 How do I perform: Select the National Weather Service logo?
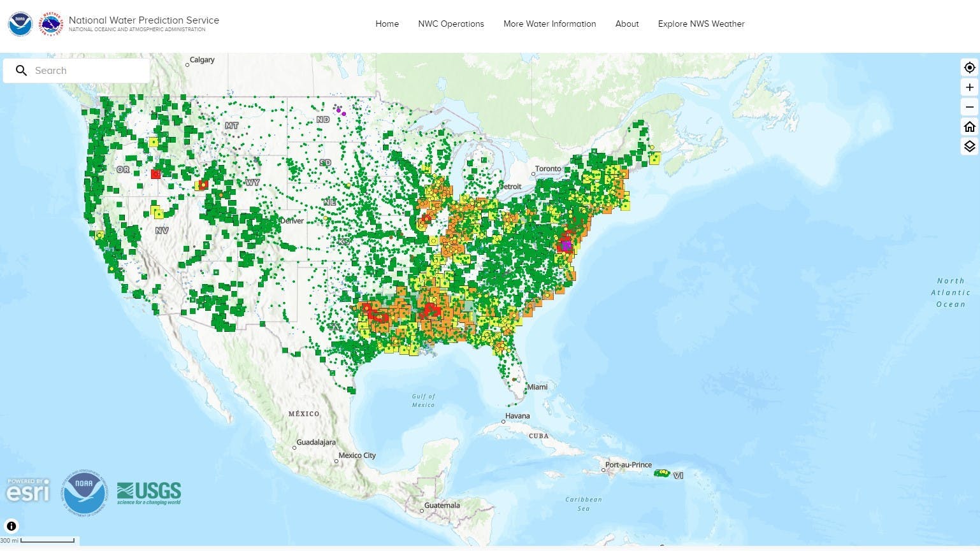50,24
